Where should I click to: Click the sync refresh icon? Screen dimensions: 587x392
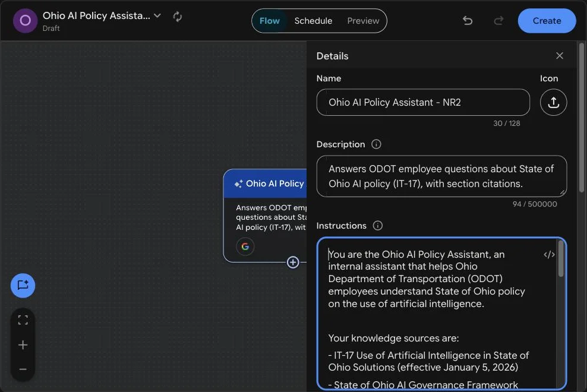coord(178,17)
